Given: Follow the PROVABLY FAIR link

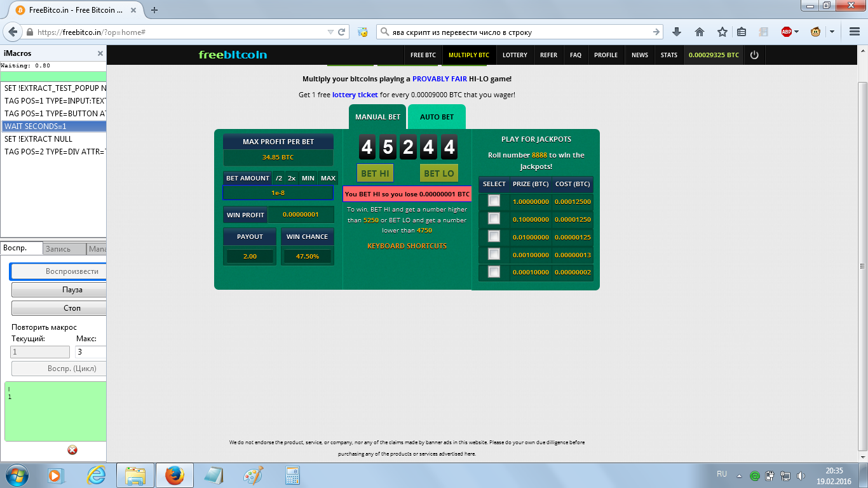Looking at the screenshot, I should [440, 79].
